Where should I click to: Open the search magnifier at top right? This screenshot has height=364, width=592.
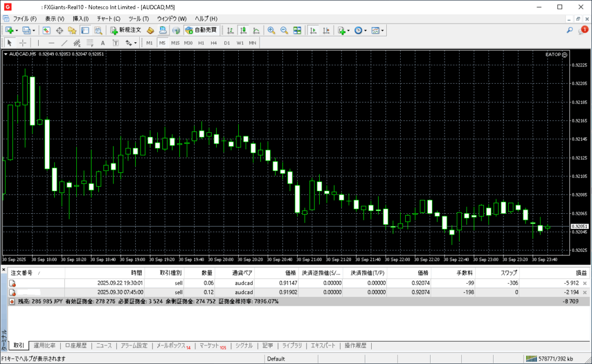(569, 30)
